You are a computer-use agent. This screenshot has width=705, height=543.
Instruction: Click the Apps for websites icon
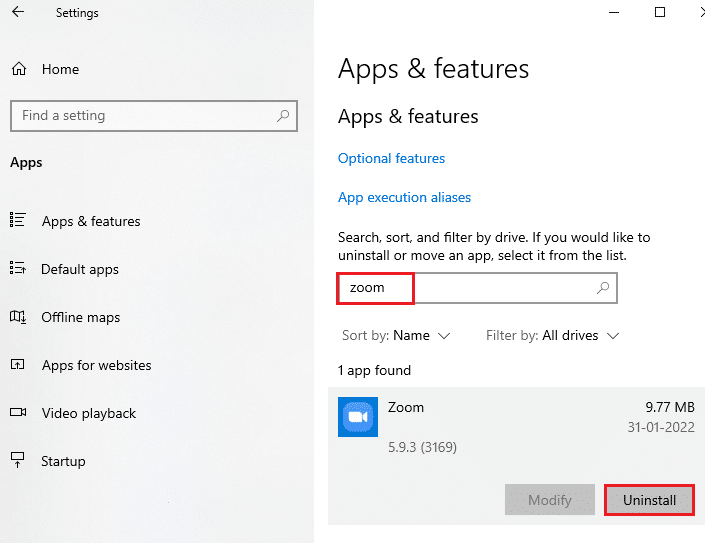point(18,364)
